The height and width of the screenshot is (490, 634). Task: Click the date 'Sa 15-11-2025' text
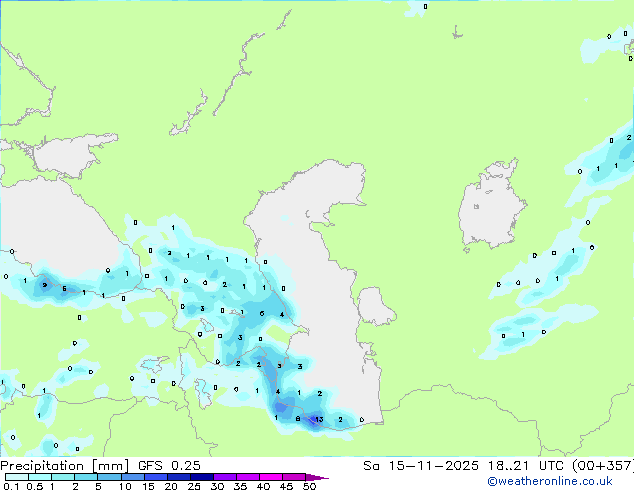point(421,466)
